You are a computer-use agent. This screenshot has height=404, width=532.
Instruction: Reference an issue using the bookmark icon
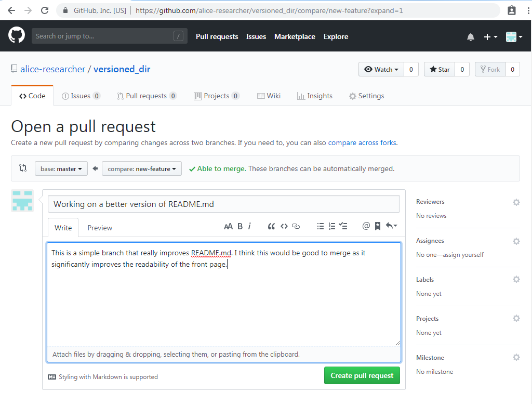378,226
